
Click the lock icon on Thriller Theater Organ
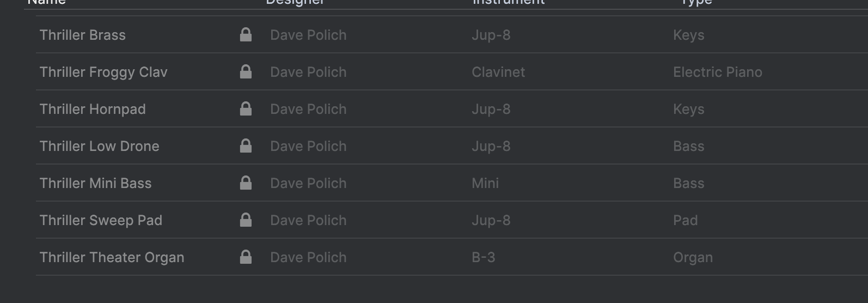[246, 257]
